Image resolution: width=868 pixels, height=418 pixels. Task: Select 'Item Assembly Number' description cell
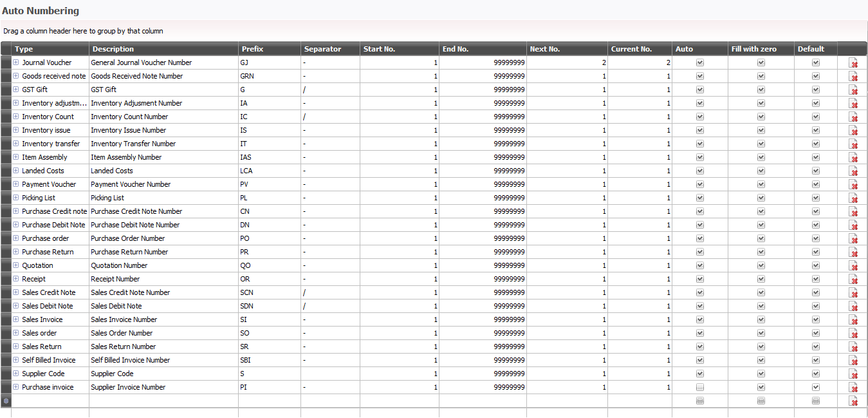tap(163, 157)
